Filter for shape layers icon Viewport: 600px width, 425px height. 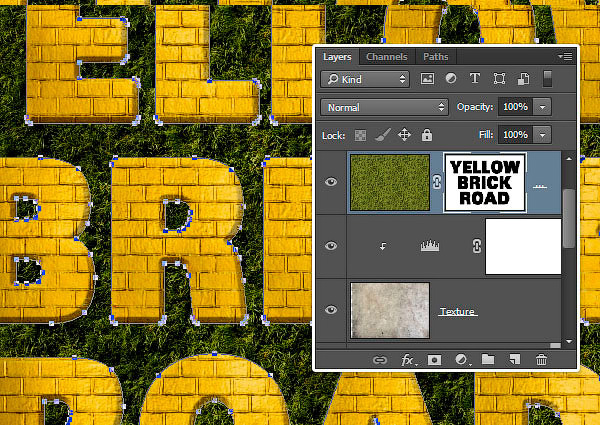499,79
